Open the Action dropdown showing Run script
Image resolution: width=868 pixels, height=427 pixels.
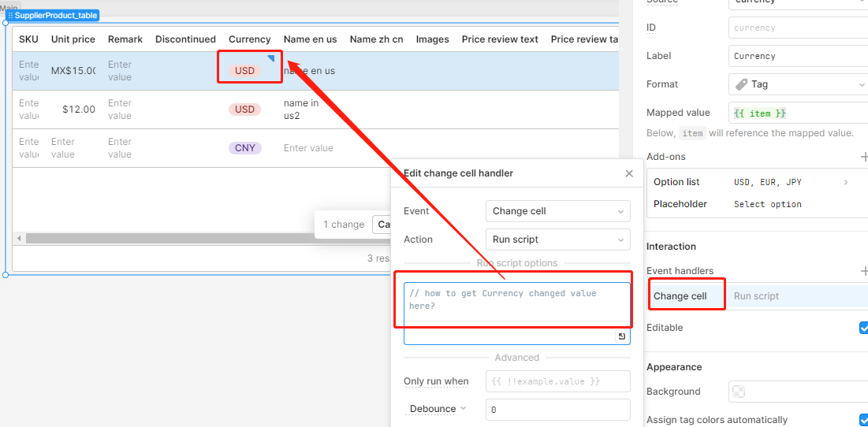[x=557, y=239]
